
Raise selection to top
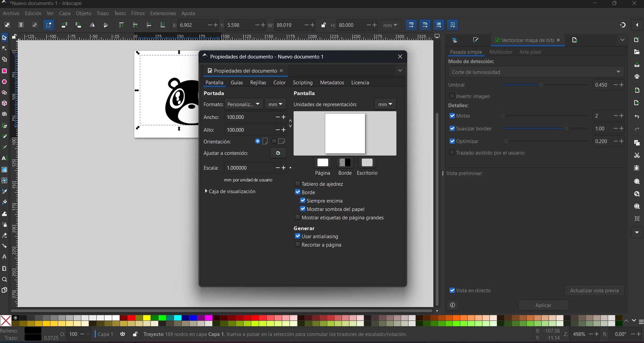coord(121,25)
